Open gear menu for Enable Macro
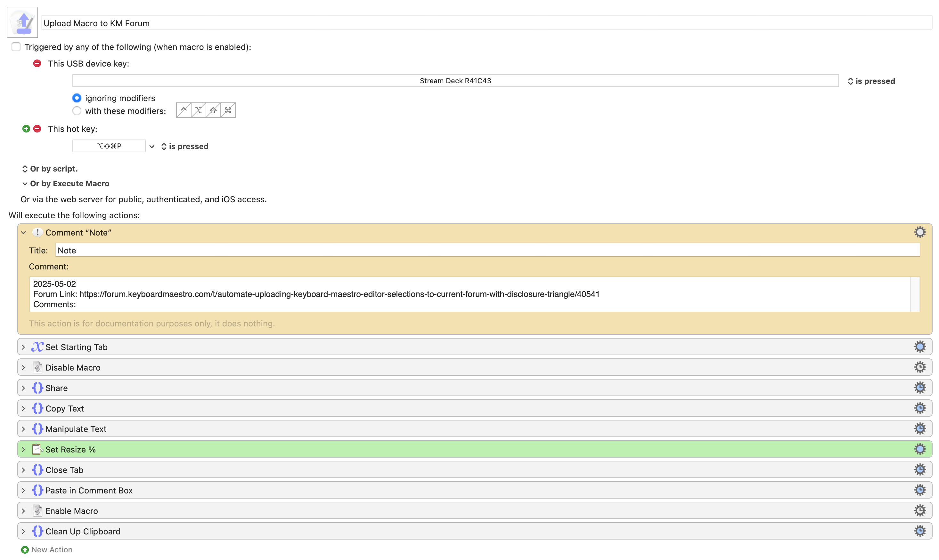 [920, 511]
